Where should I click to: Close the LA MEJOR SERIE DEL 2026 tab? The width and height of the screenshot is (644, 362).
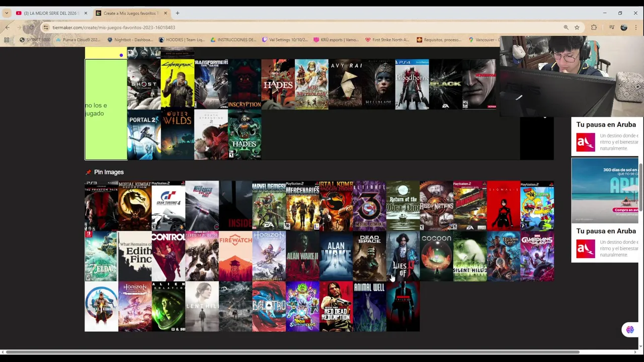pyautogui.click(x=86, y=13)
